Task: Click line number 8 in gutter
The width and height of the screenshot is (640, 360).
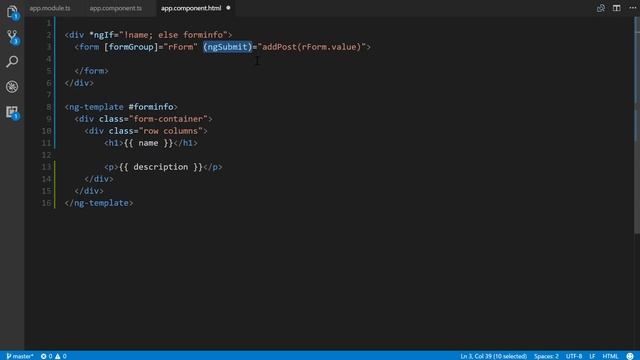Action: coord(49,107)
